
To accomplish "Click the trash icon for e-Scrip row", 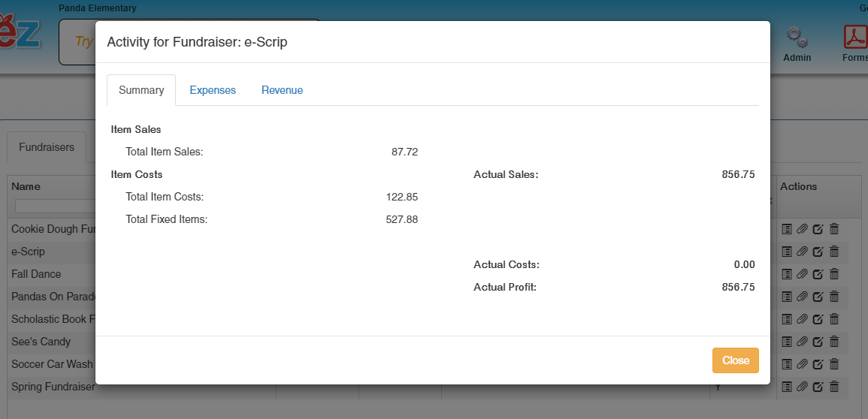I will tap(833, 252).
